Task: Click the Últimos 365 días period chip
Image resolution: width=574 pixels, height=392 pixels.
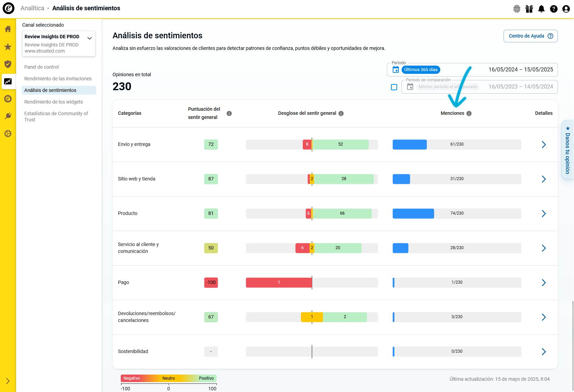Action: point(421,70)
